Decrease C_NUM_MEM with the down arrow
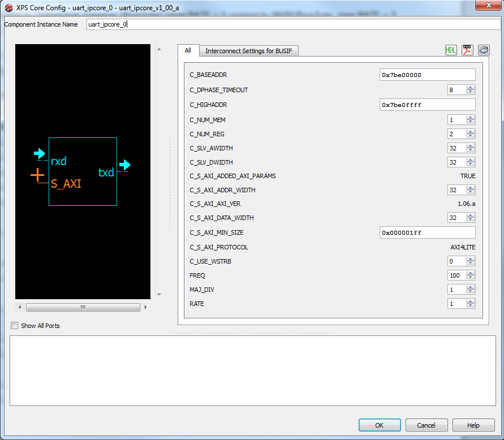Screen dimensions: 504x440 coord(471,122)
